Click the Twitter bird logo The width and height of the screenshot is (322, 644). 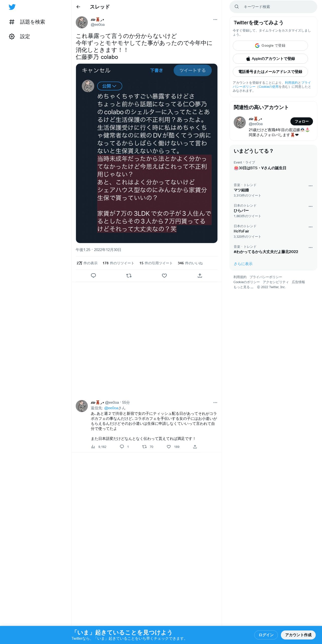12,7
